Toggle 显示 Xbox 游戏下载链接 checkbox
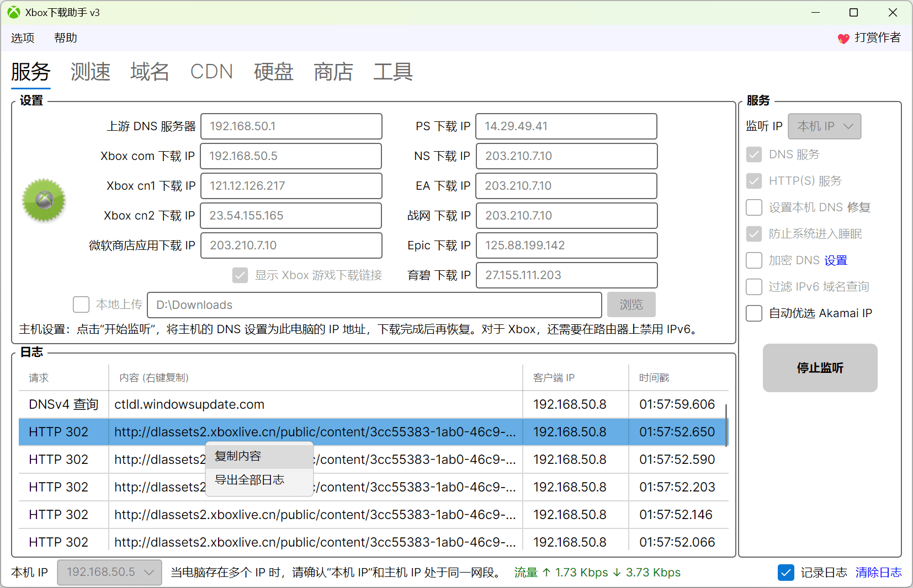The image size is (913, 588). click(240, 275)
